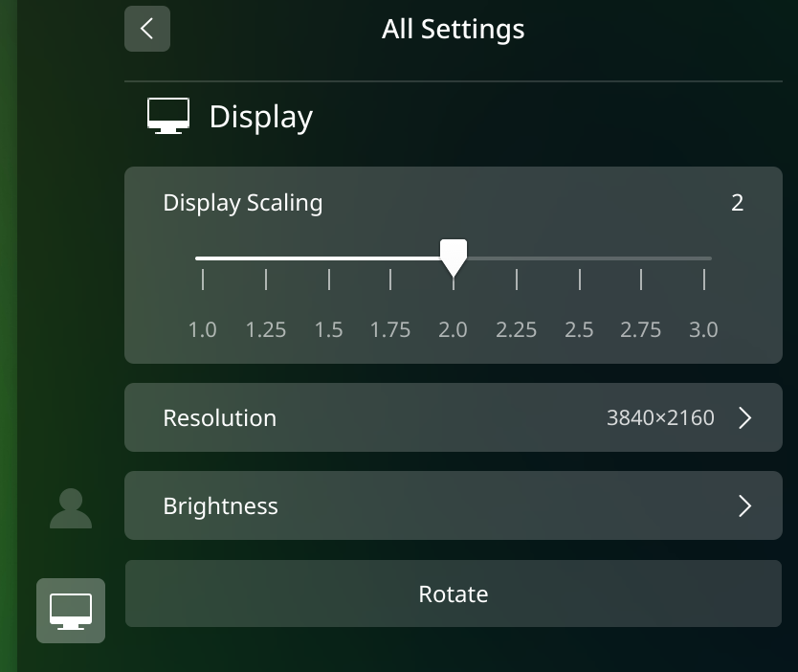Select the display monitor sidebar icon

point(71,611)
